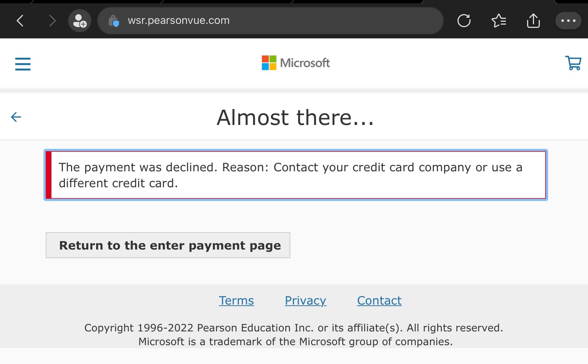The height and width of the screenshot is (364, 588).
Task: Open the profile add-user icon
Action: coord(80,21)
